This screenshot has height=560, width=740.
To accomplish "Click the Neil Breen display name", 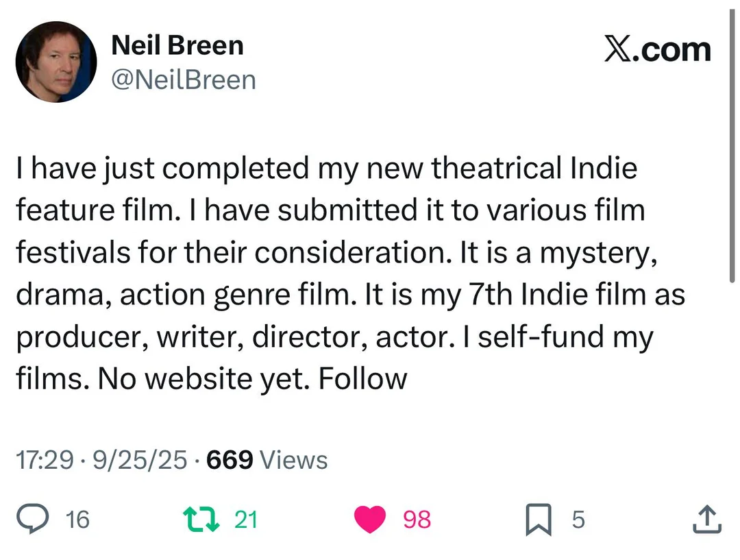I will tap(177, 46).
